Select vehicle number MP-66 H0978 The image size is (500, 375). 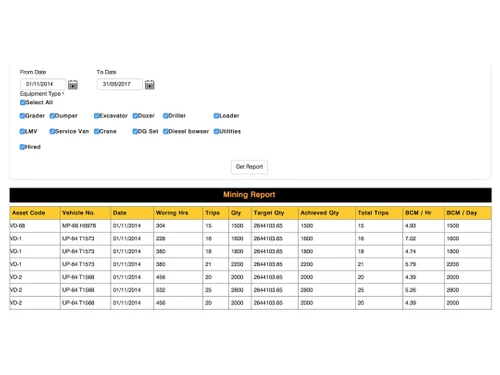85,226
